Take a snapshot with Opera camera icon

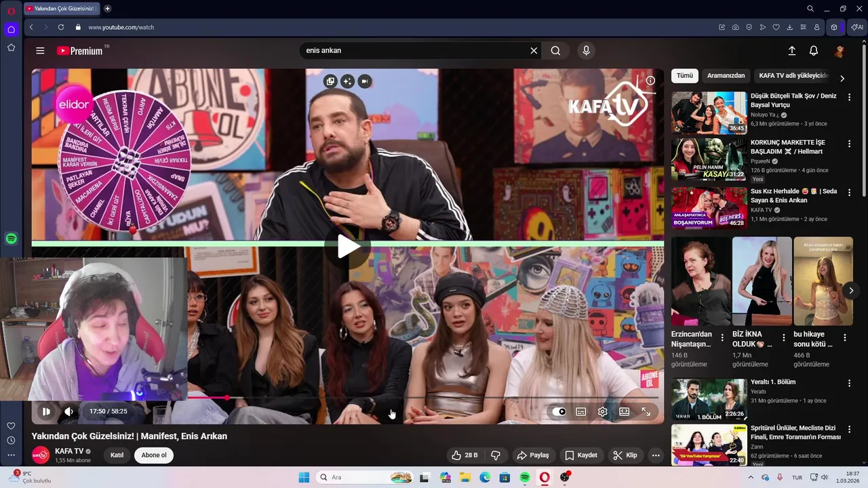point(736,27)
